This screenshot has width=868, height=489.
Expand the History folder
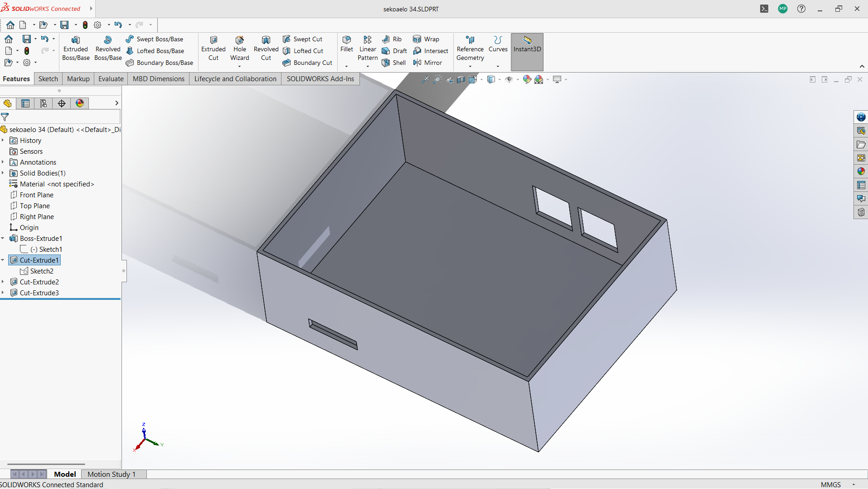3,141
